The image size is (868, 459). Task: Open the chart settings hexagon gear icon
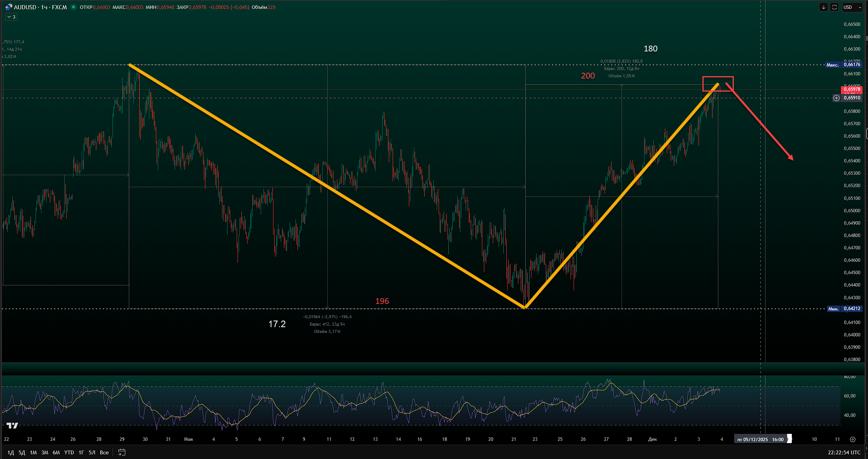[853, 439]
